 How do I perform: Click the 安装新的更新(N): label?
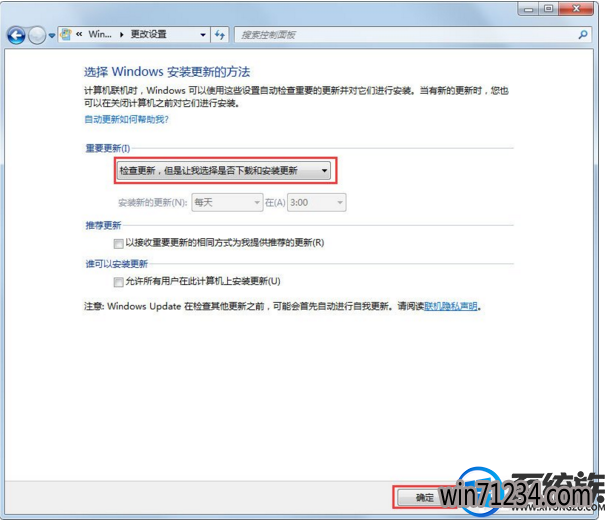click(x=153, y=203)
